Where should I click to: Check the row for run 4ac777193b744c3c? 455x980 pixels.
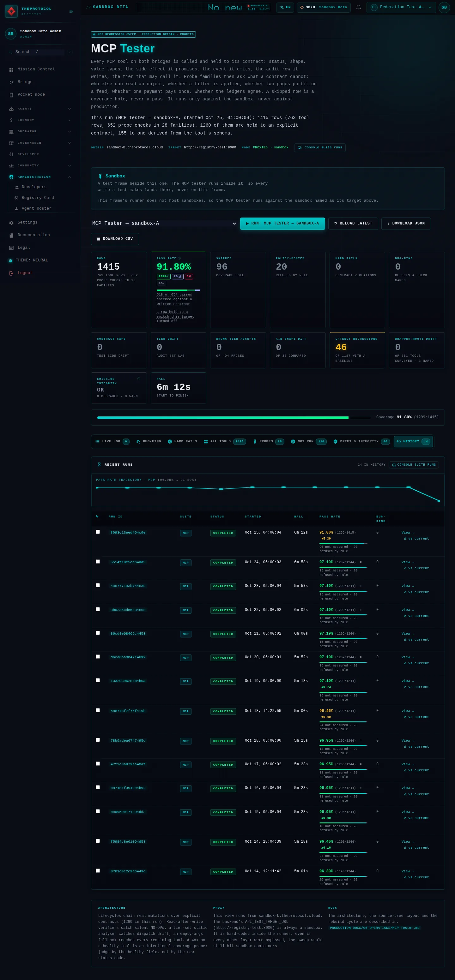click(98, 585)
